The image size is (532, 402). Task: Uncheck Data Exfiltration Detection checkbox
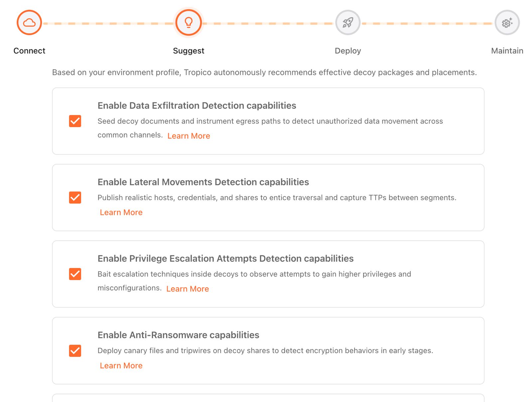tap(75, 121)
